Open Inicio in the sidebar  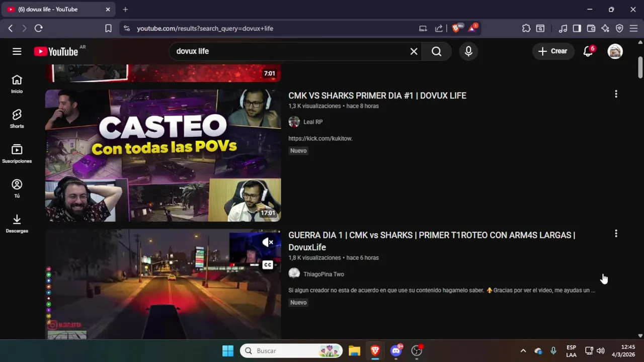tap(17, 84)
